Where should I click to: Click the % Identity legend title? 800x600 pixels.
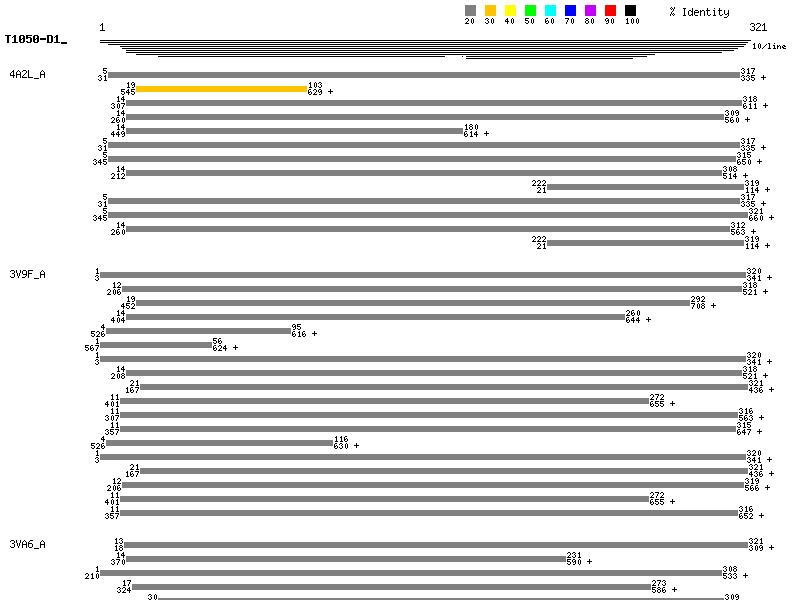pyautogui.click(x=699, y=12)
